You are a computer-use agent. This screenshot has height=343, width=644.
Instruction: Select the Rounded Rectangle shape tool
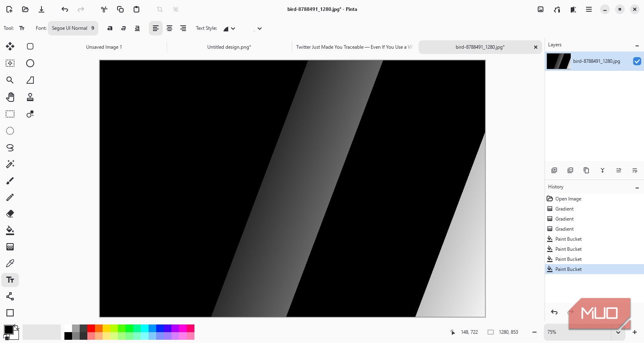tap(30, 46)
